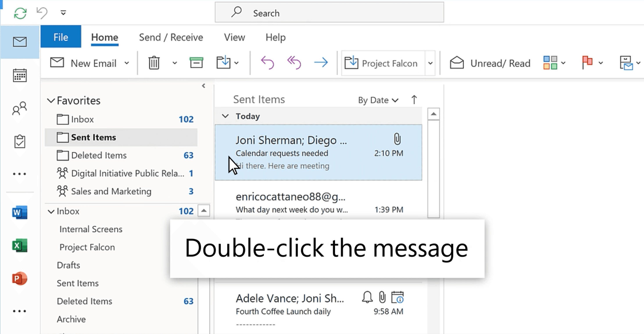Switch to the Send / Receive tab
The image size is (644, 334).
tap(171, 37)
